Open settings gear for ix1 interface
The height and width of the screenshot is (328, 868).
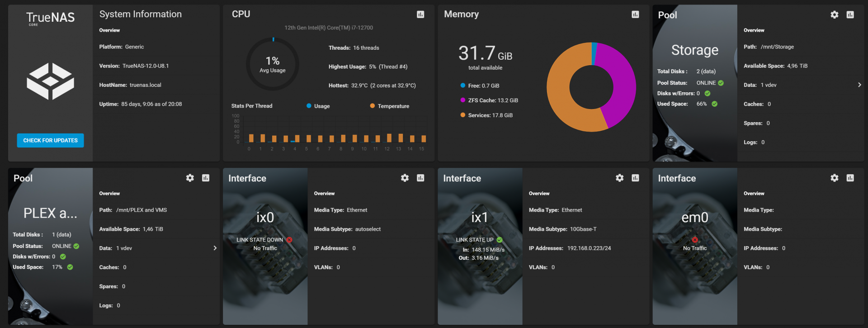point(619,178)
